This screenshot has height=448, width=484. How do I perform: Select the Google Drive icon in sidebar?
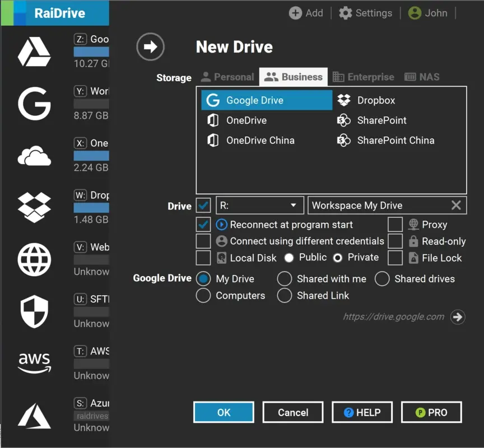[x=34, y=52]
